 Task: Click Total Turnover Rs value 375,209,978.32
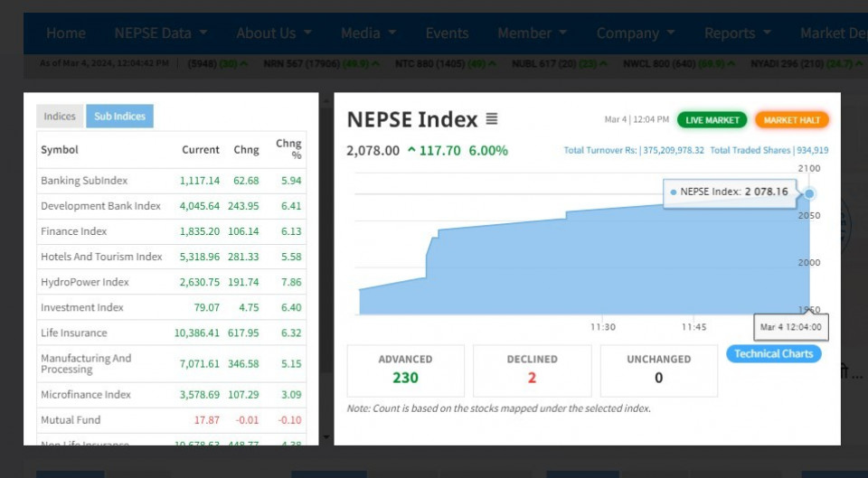[x=673, y=151]
